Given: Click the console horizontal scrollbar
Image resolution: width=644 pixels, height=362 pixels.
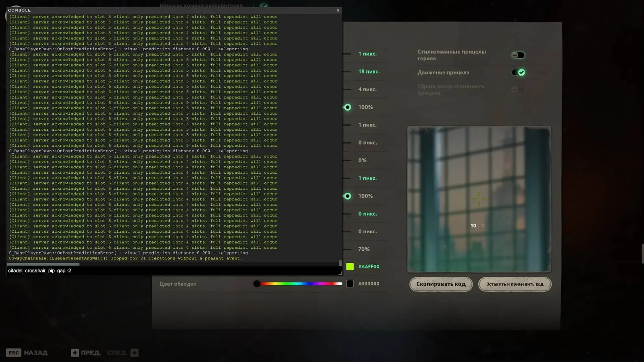Looking at the screenshot, I should (43, 264).
